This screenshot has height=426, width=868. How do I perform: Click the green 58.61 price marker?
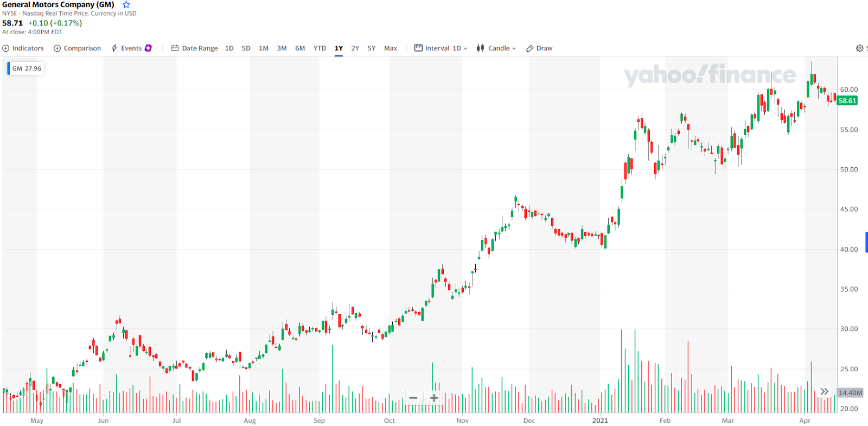click(x=847, y=100)
